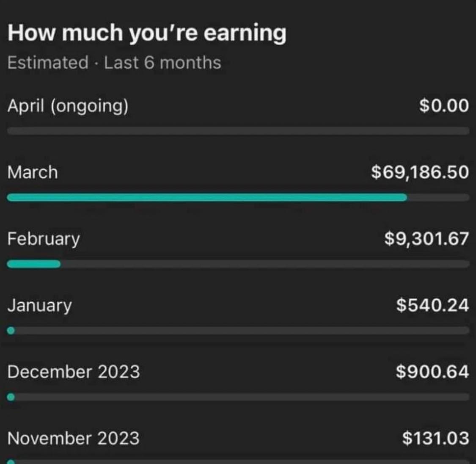Click the $0.00 April amount
476x464 pixels.
click(x=444, y=105)
